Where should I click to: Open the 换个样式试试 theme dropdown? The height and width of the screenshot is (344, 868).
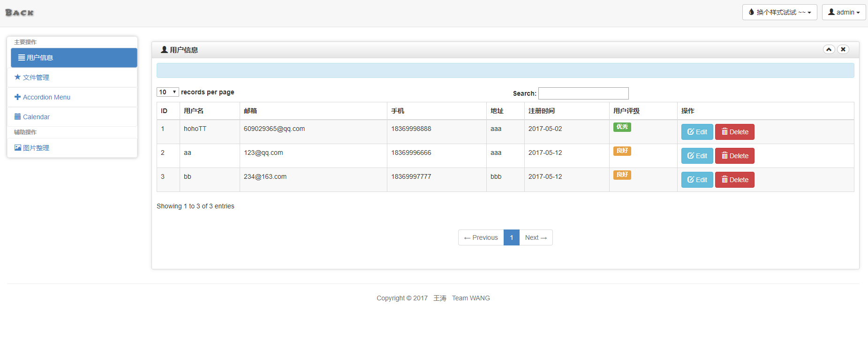click(x=779, y=12)
